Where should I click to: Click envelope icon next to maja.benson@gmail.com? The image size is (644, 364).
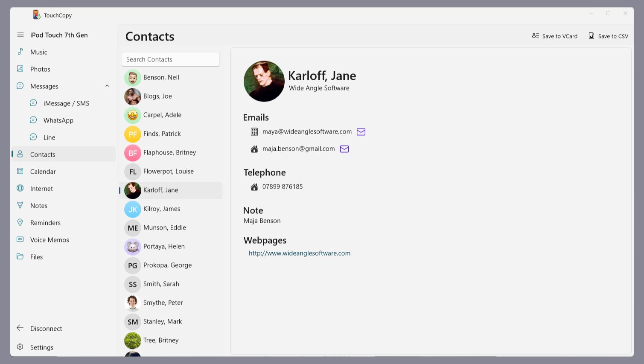(x=344, y=149)
